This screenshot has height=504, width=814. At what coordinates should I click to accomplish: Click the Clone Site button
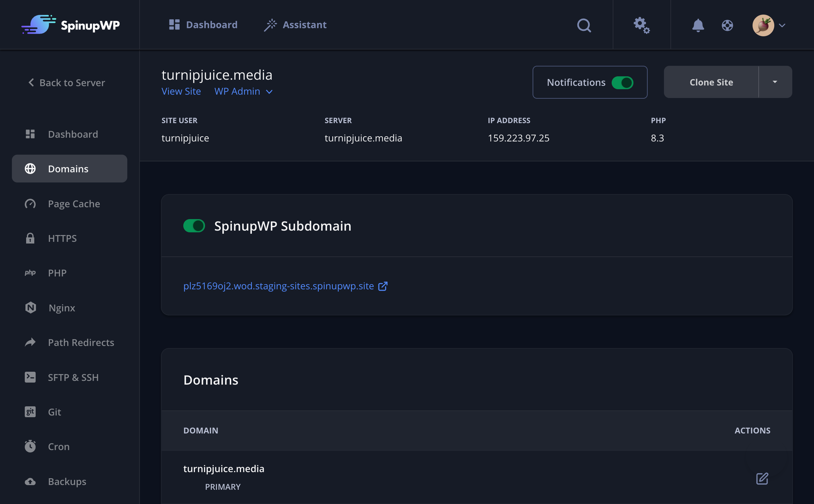click(x=711, y=82)
